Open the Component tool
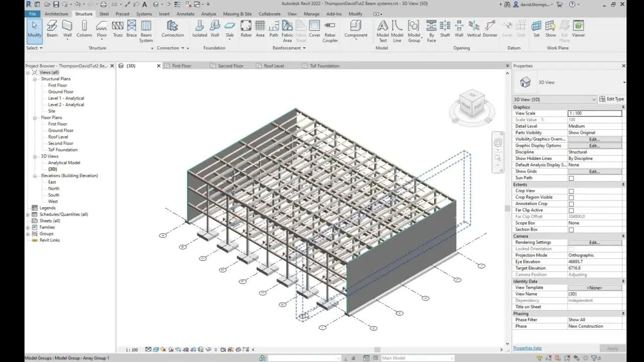Viewport: 644px width, 362px height. coord(356,29)
